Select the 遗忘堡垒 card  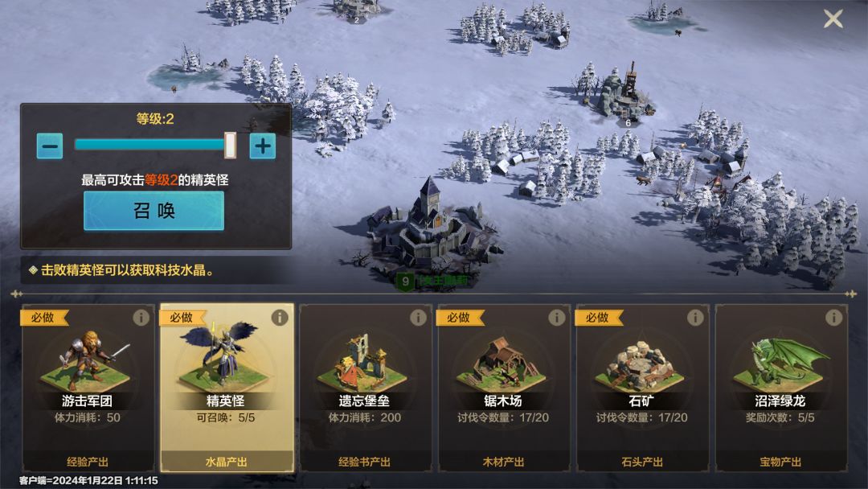click(366, 388)
